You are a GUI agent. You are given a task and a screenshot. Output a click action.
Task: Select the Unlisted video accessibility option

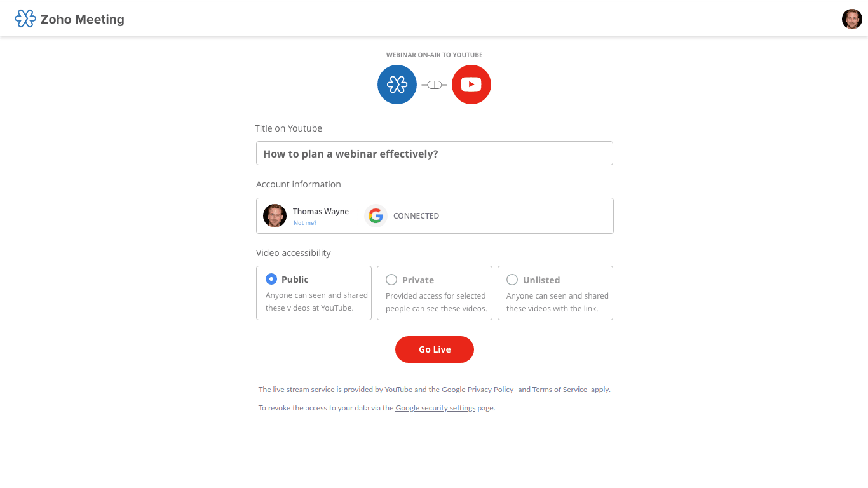click(x=512, y=280)
